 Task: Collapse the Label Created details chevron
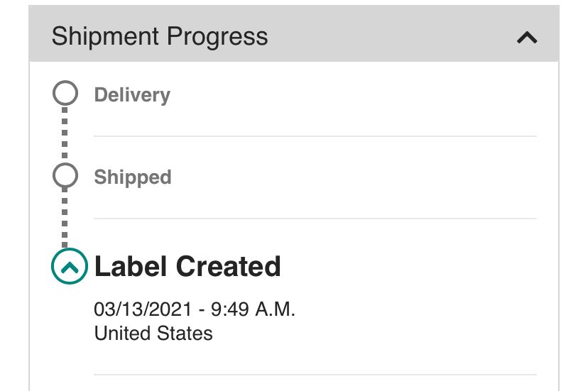69,267
